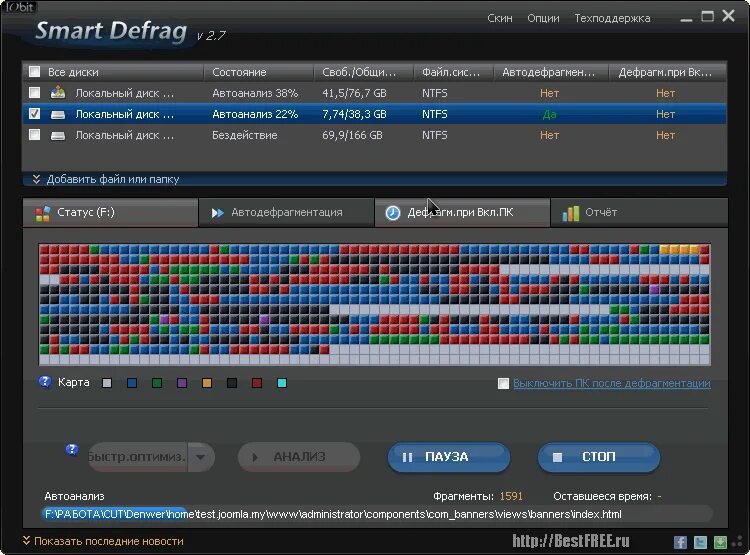Screen dimensions: 750x555
Task: Uncheck the disk with 7,74/38,3 GB
Action: pos(34,114)
